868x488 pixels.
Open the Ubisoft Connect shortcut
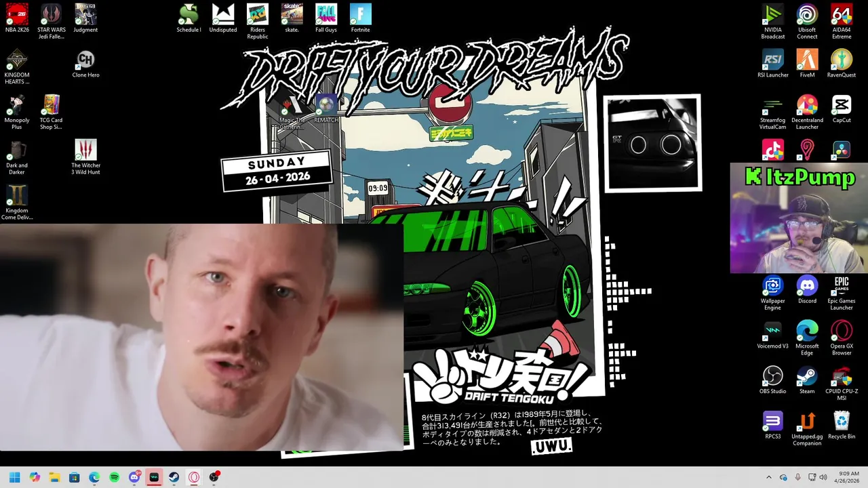(807, 22)
